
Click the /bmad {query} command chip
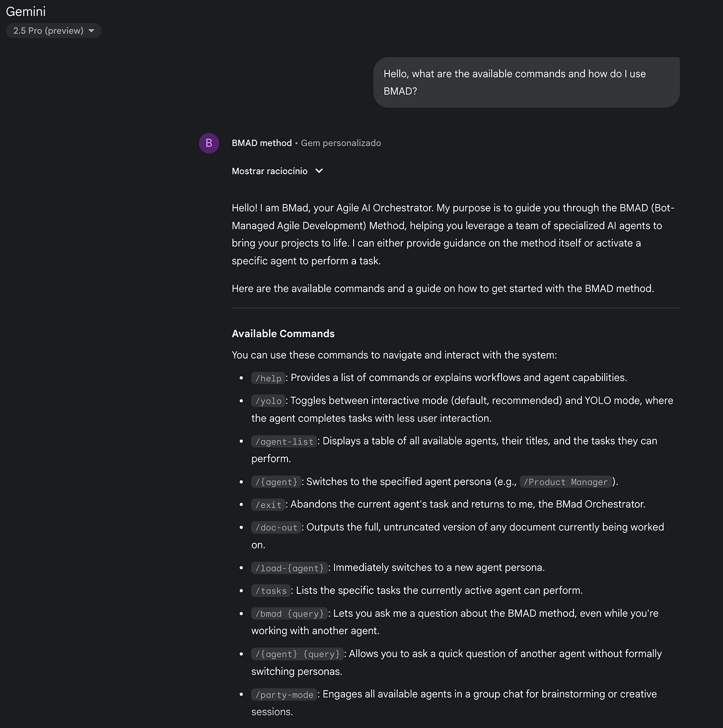(x=289, y=614)
